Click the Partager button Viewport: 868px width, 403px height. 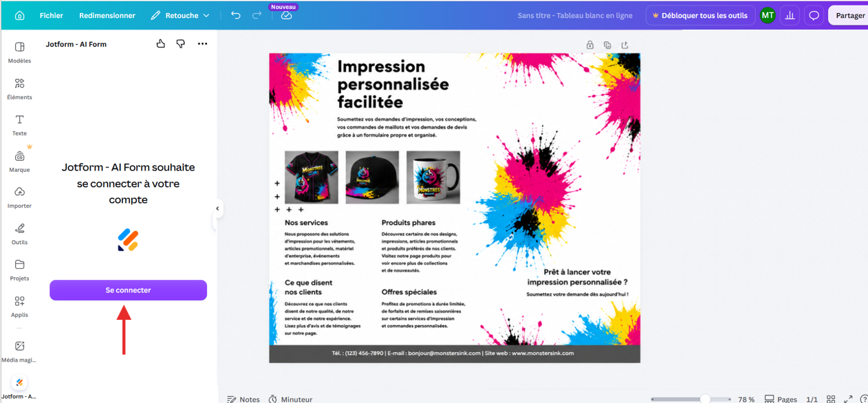(x=850, y=15)
